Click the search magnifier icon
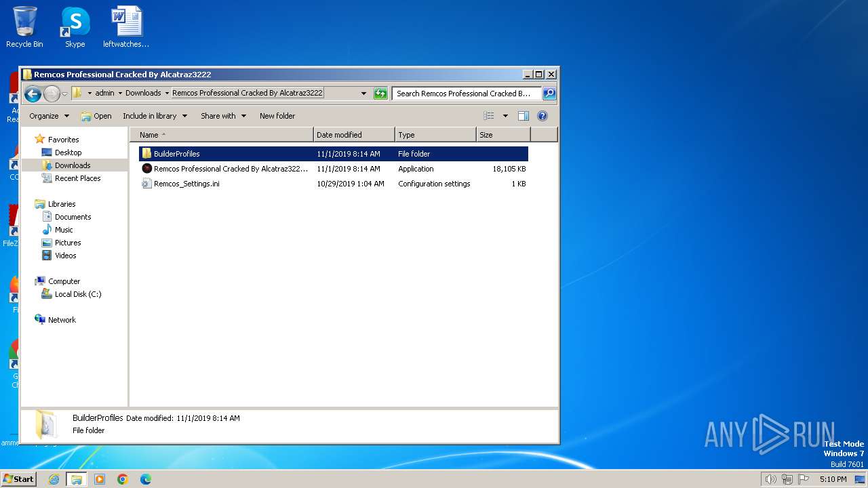The width and height of the screenshot is (868, 488). [x=549, y=94]
